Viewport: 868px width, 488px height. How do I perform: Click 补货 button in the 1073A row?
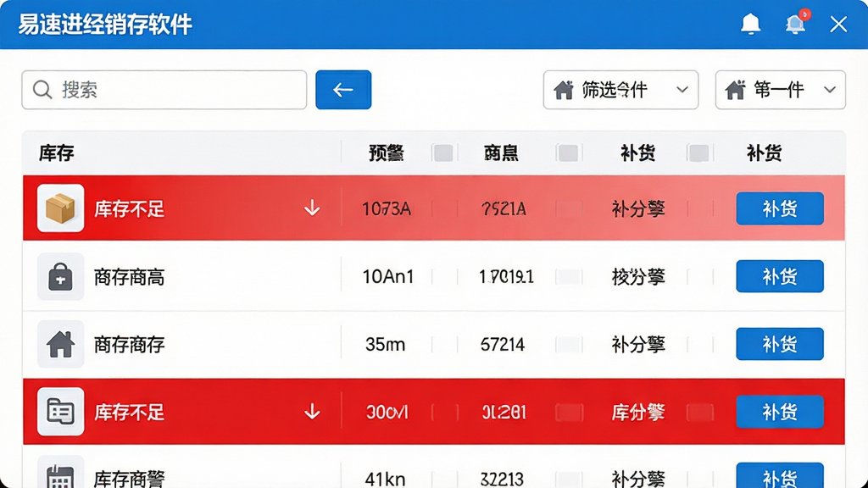pyautogui.click(x=780, y=208)
